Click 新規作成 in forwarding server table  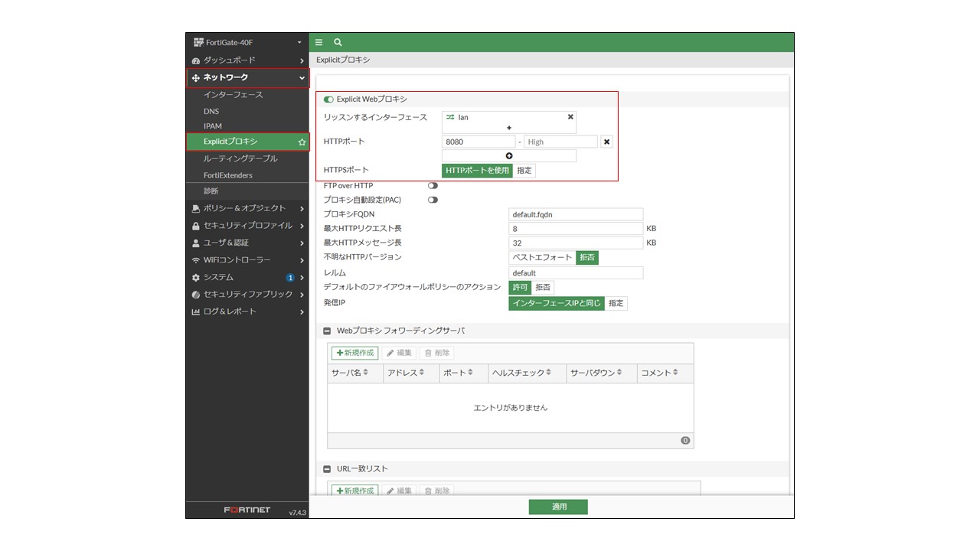pos(354,353)
